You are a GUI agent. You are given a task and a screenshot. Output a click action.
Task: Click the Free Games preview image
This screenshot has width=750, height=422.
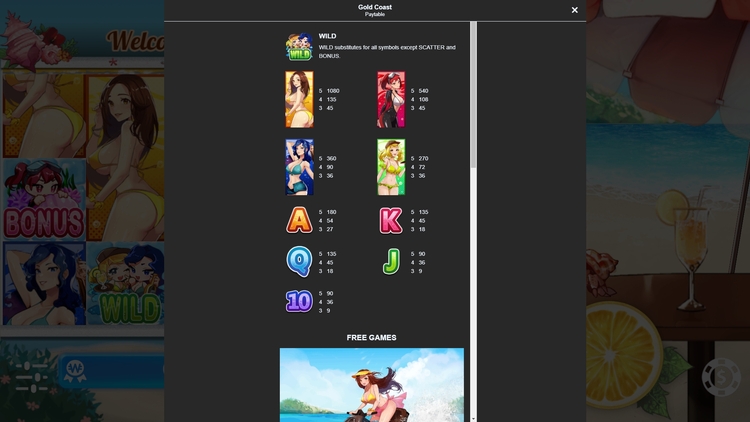(x=371, y=384)
